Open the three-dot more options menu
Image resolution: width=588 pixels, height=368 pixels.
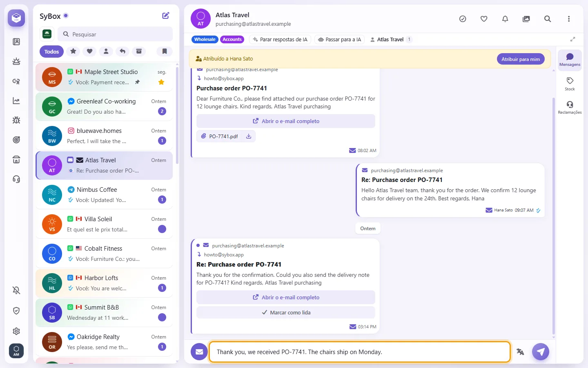(x=569, y=19)
